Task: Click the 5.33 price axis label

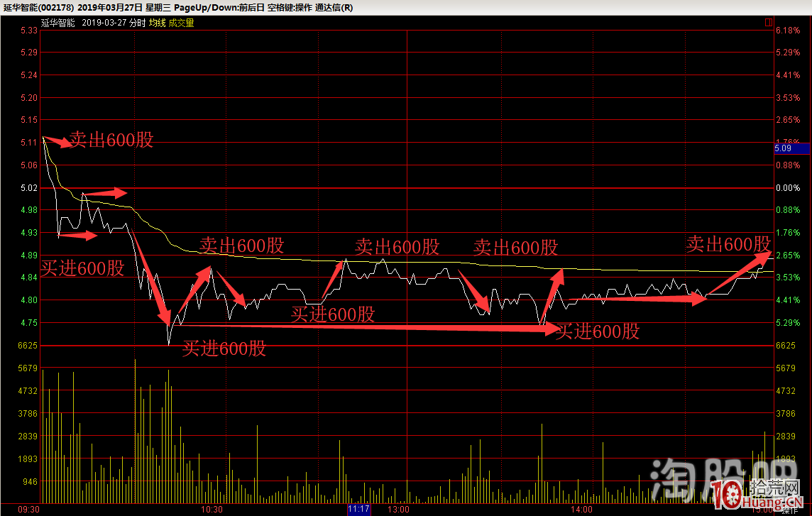Action: [x=29, y=31]
